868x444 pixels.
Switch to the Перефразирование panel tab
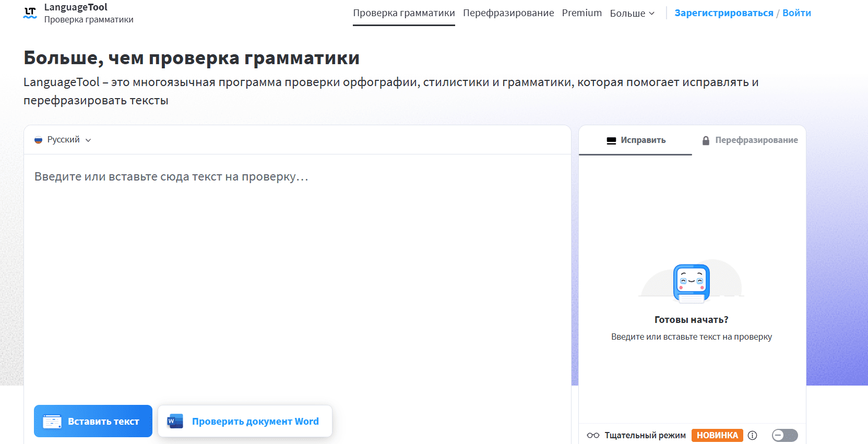coord(750,140)
